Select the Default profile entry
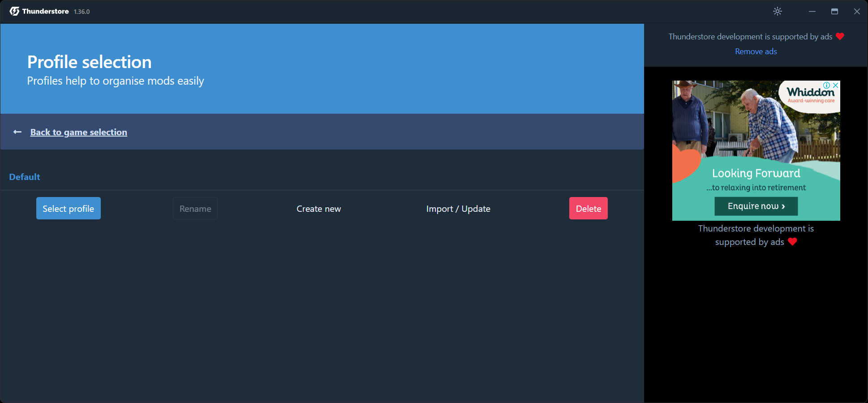Image resolution: width=868 pixels, height=403 pixels. pyautogui.click(x=25, y=177)
